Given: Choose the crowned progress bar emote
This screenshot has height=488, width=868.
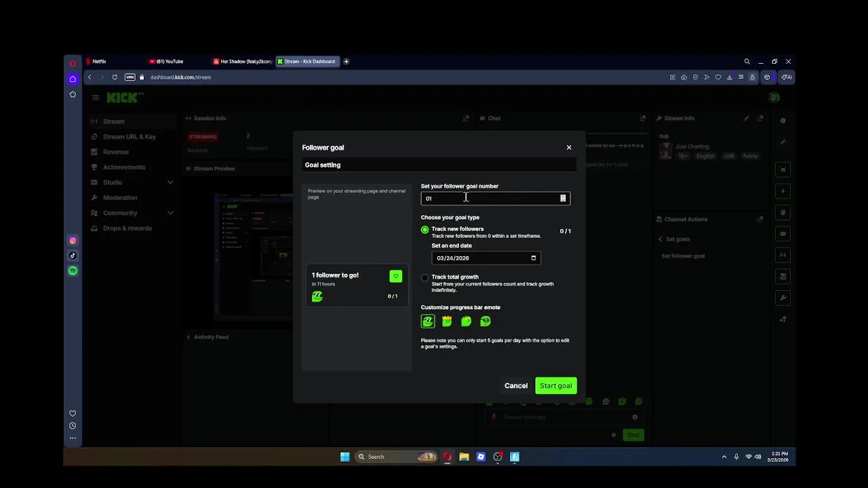Looking at the screenshot, I should point(447,321).
